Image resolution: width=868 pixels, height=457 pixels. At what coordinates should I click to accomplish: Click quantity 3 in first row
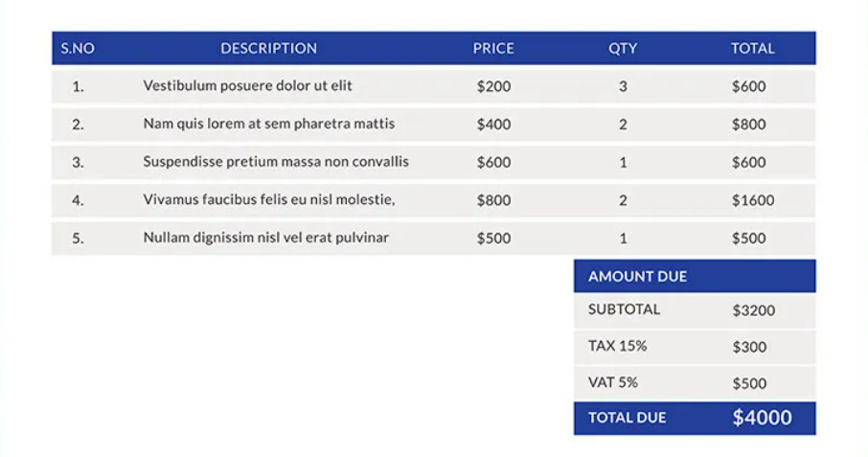tap(623, 86)
